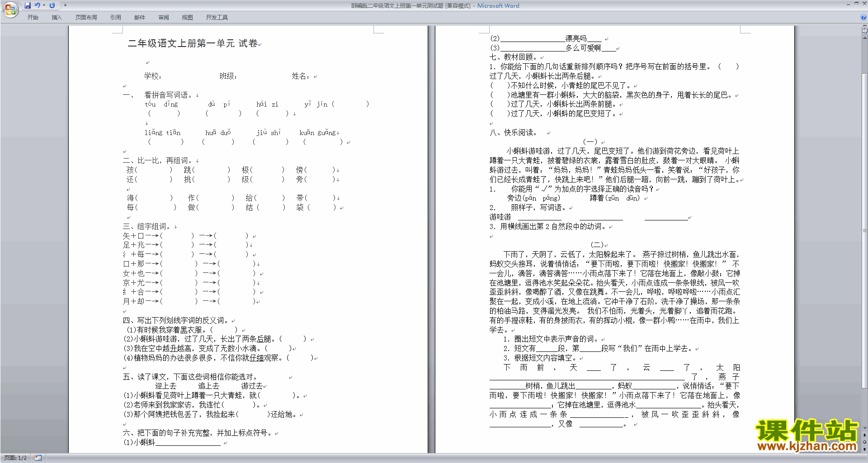Click question 1. 圈出短文中表示声音的词

551,339
